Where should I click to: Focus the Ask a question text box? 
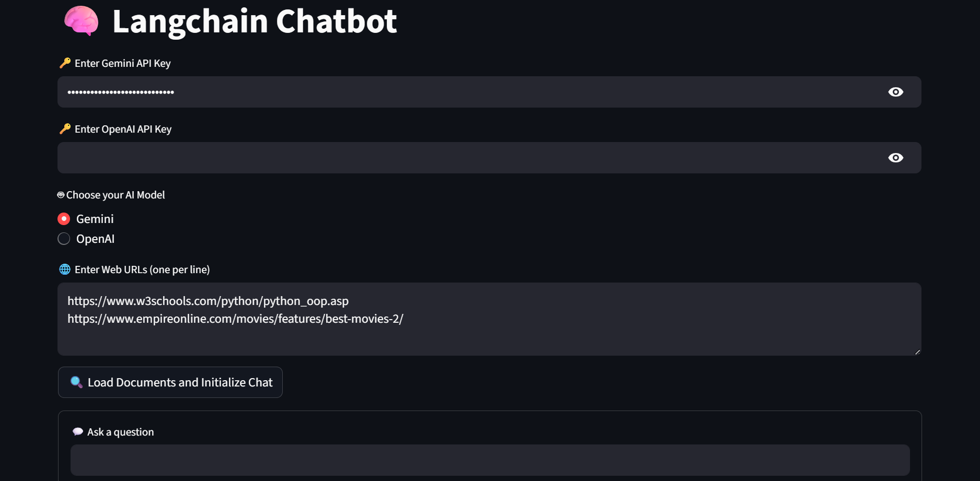[x=490, y=460]
